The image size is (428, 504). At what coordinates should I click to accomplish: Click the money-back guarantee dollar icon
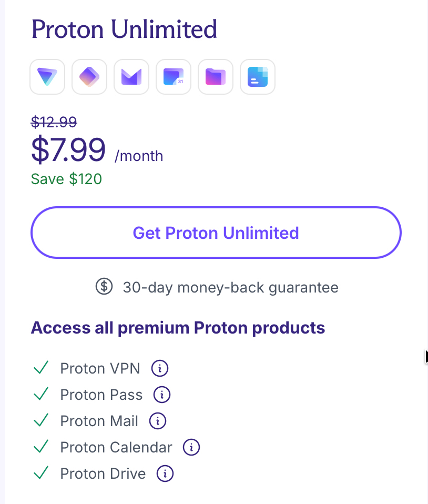point(104,287)
